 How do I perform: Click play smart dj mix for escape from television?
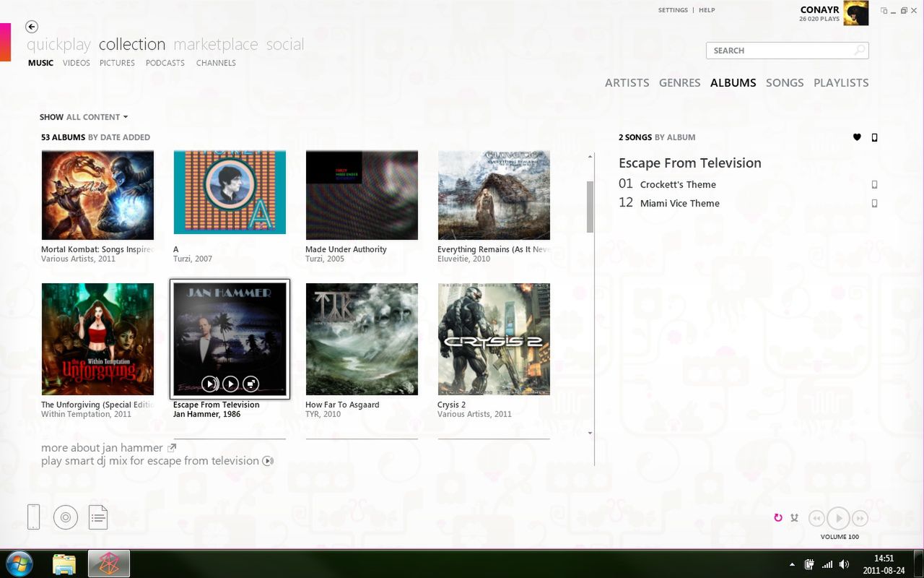pos(150,461)
